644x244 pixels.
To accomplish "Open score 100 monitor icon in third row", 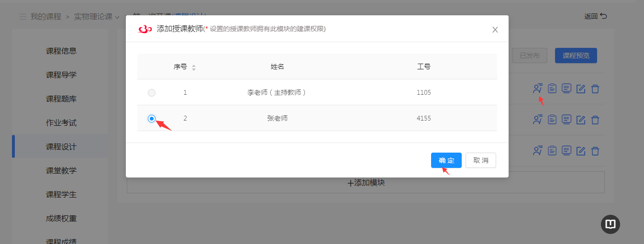I will [566, 151].
